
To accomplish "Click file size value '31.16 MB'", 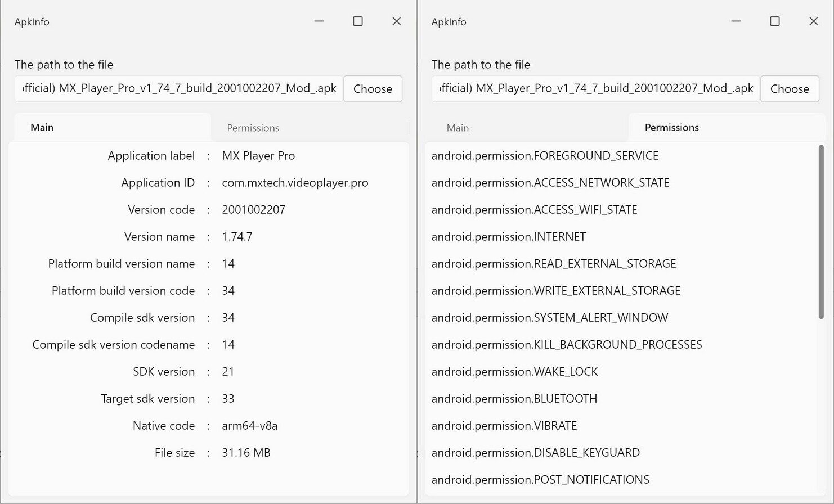I will coord(246,453).
